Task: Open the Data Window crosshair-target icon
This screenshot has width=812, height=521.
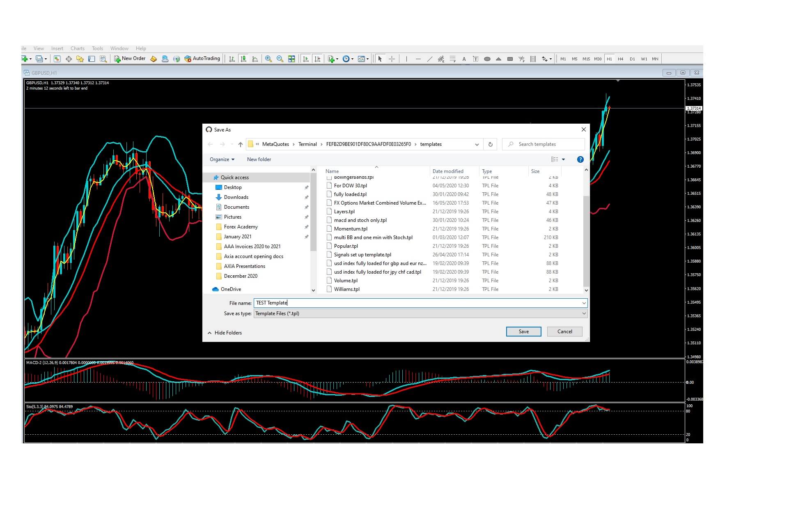Action: coord(69,59)
